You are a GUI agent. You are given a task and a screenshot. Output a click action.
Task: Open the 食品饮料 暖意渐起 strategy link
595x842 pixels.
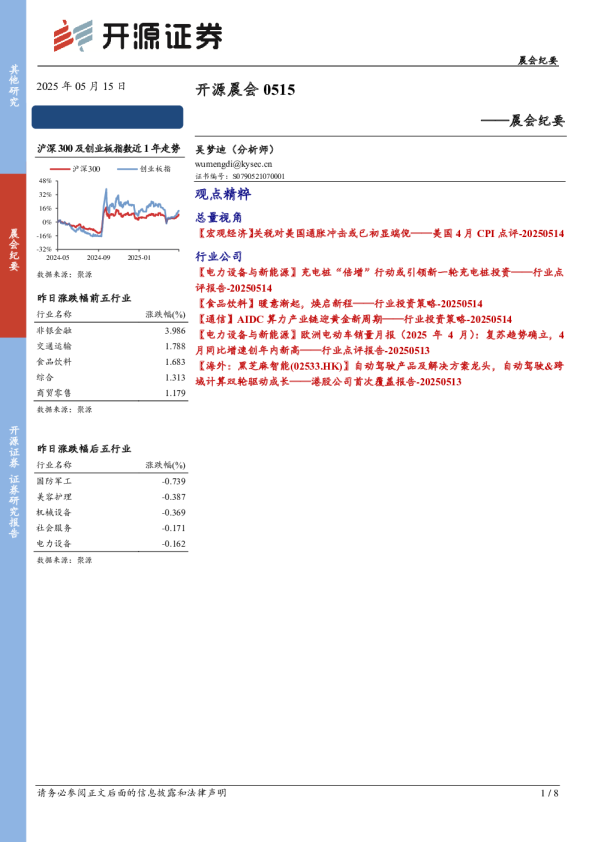coord(339,303)
